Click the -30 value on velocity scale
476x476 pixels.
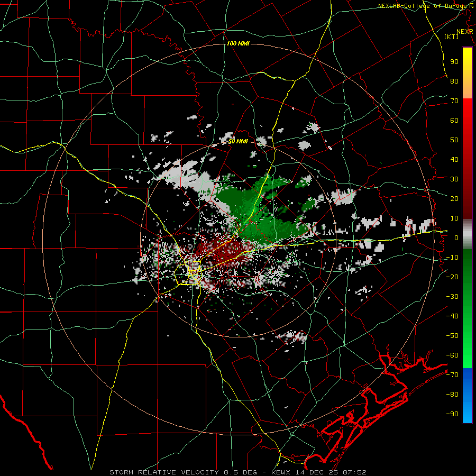pyautogui.click(x=452, y=297)
